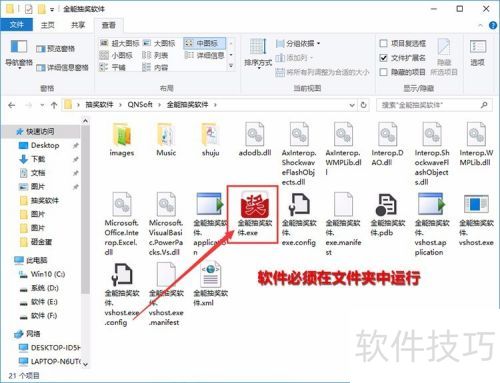
Task: Open the options (选项) icon
Action: [478, 53]
